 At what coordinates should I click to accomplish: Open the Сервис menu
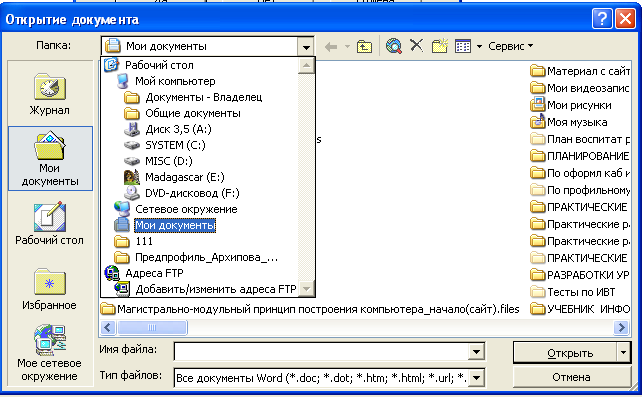[x=510, y=46]
